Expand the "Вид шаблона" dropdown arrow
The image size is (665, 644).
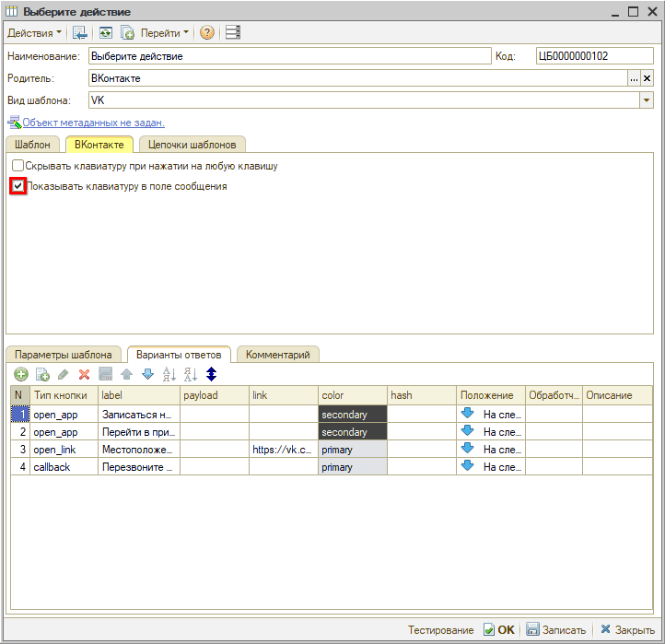click(x=647, y=100)
